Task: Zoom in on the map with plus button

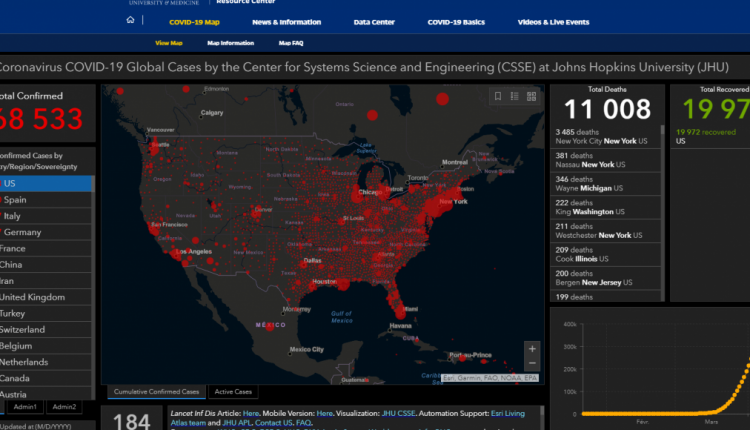Action: (x=532, y=349)
